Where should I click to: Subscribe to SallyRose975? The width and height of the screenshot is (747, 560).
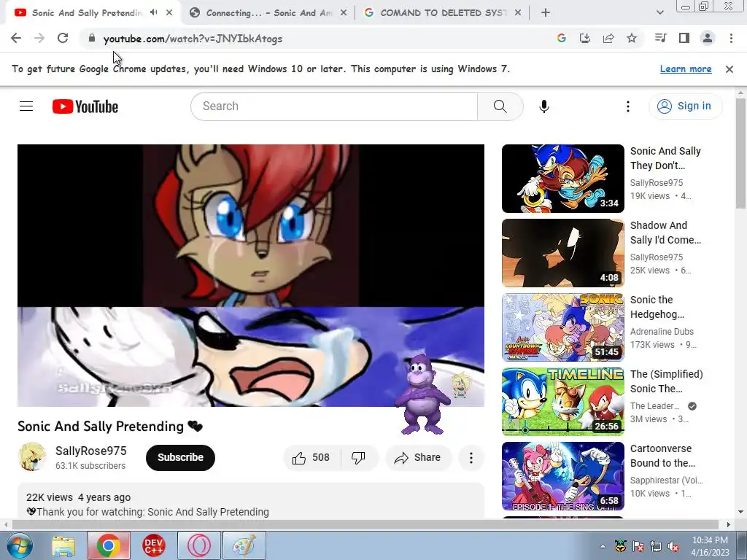click(180, 458)
